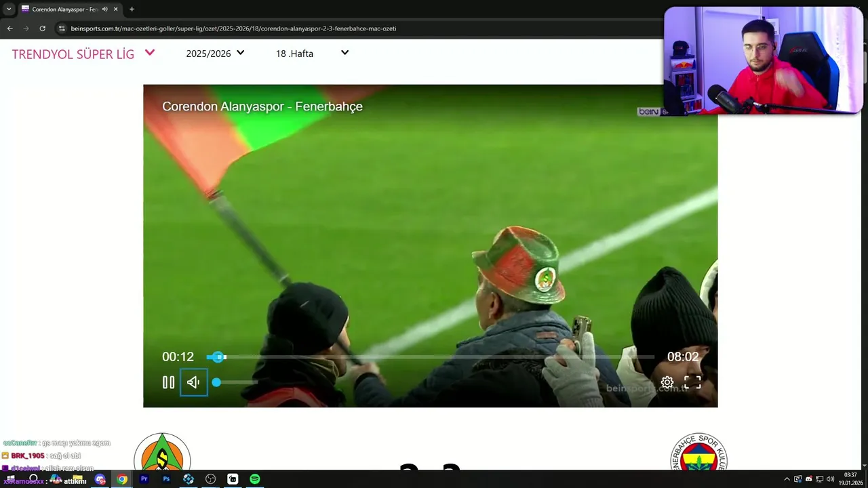Click the BRK_1905 chat message
The height and width of the screenshot is (488, 868).
point(42,455)
